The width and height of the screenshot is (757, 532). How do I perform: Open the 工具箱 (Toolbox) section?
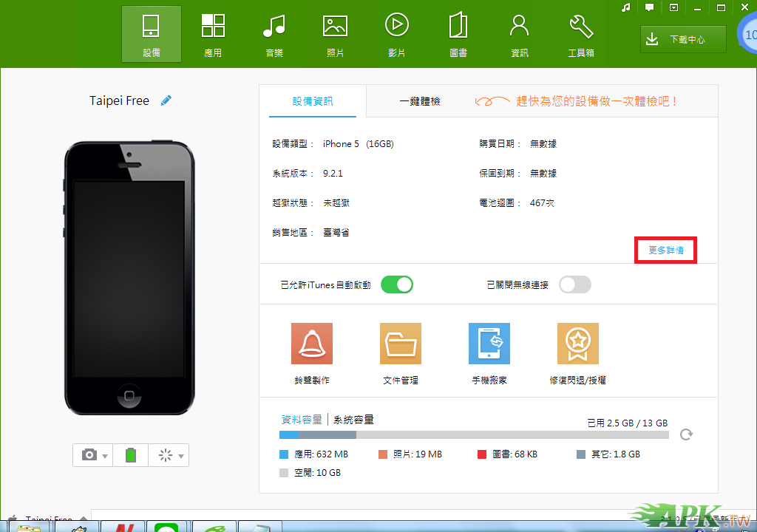(581, 35)
